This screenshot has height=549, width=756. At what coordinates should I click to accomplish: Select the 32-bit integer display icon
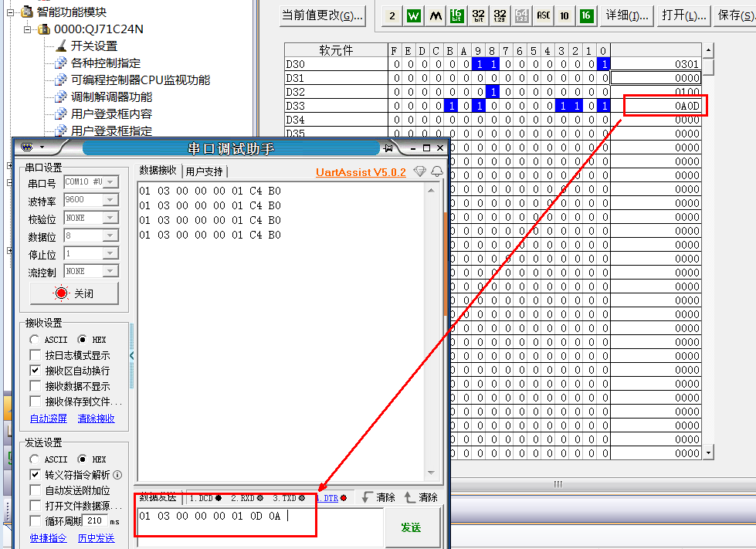478,15
